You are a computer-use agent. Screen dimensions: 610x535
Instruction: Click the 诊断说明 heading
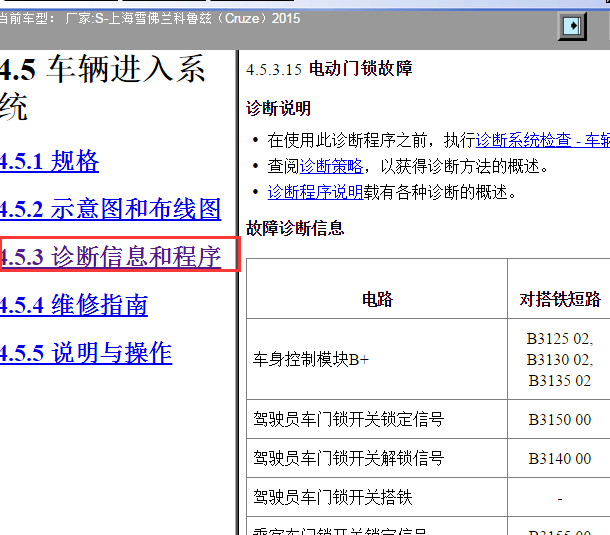click(279, 108)
